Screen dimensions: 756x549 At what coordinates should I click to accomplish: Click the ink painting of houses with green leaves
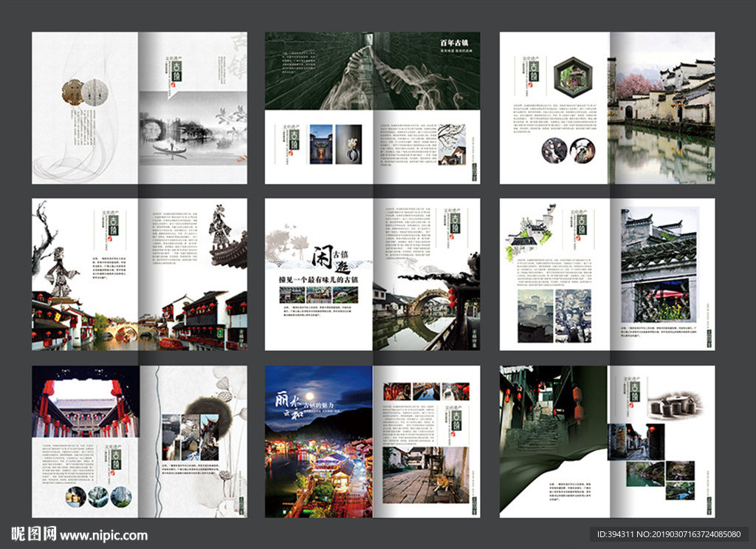(530, 232)
